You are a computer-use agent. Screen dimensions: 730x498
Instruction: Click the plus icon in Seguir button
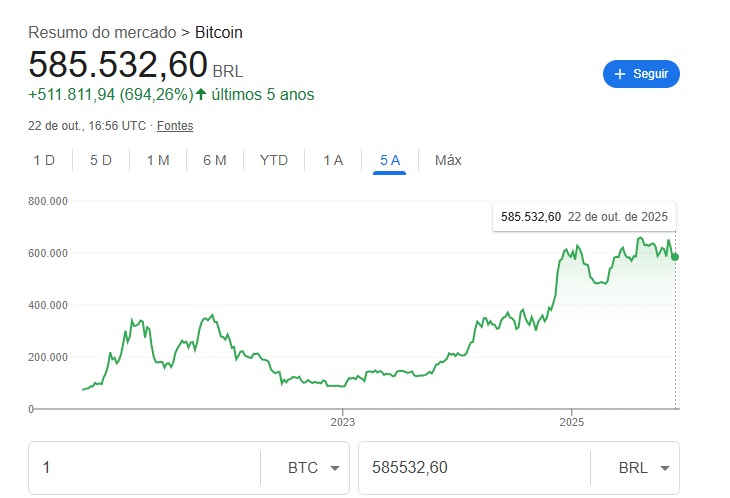pyautogui.click(x=620, y=74)
